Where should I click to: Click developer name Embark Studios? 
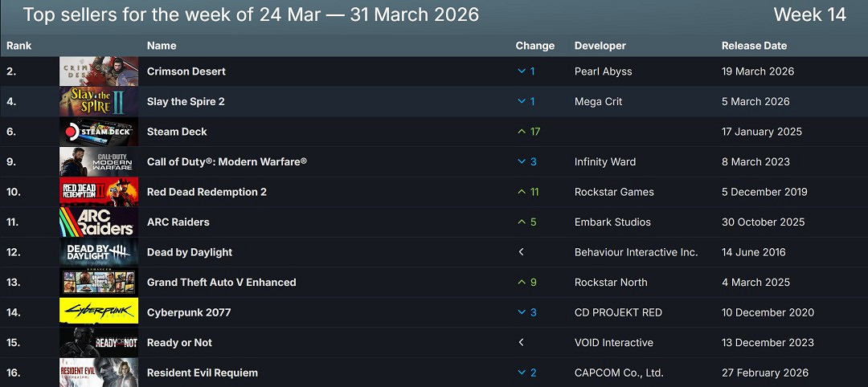pos(612,222)
